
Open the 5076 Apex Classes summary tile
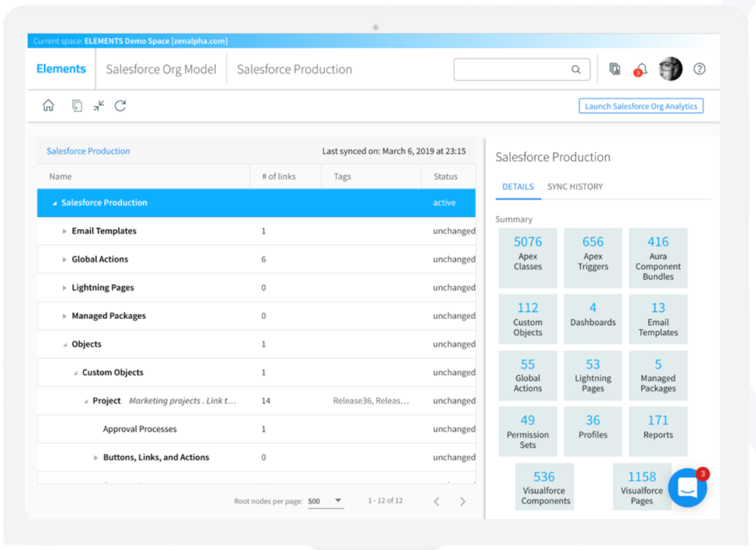tap(528, 258)
